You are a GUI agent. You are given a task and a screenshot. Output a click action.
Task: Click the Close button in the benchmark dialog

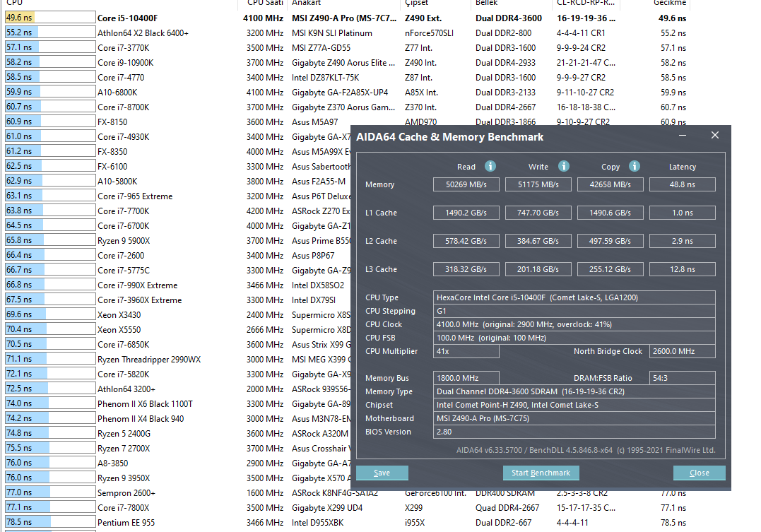(x=700, y=473)
